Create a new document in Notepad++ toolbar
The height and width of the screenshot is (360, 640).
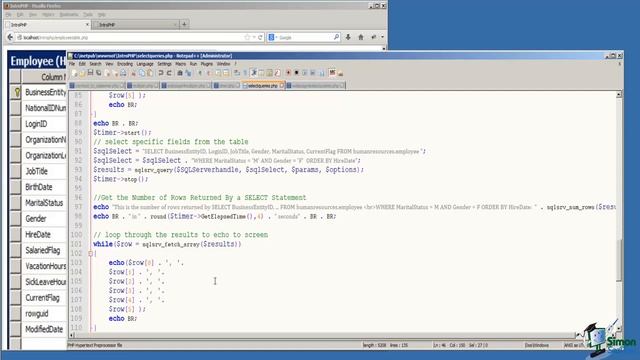point(73,73)
